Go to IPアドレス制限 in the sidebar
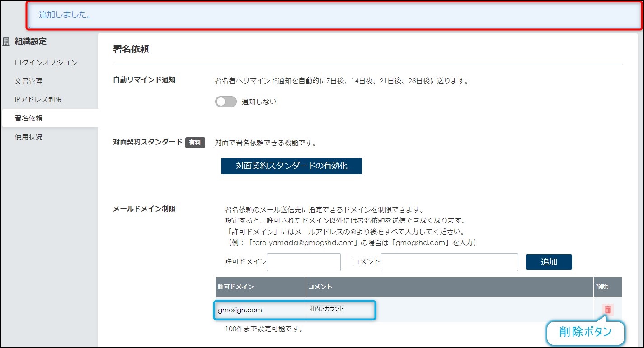 click(38, 100)
